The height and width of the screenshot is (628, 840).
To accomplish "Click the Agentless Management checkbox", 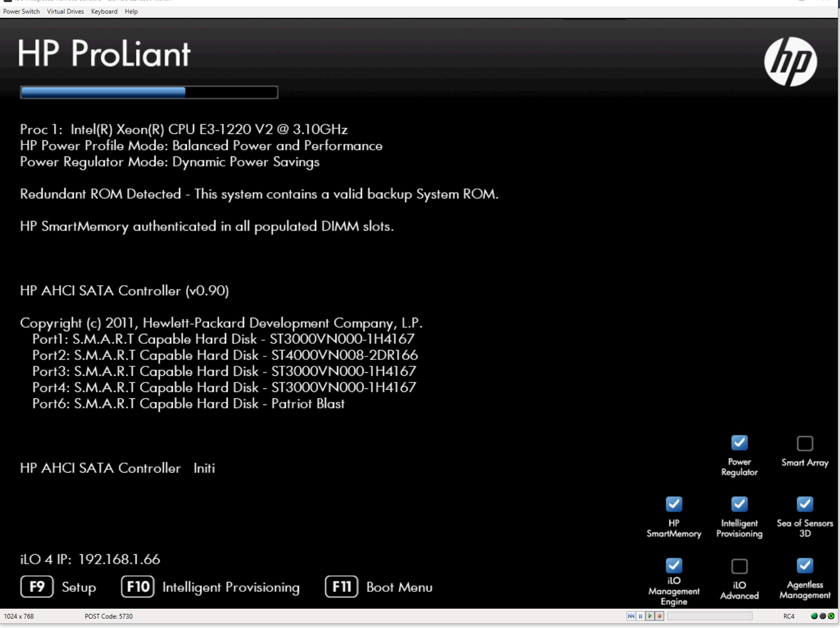I will 805,565.
